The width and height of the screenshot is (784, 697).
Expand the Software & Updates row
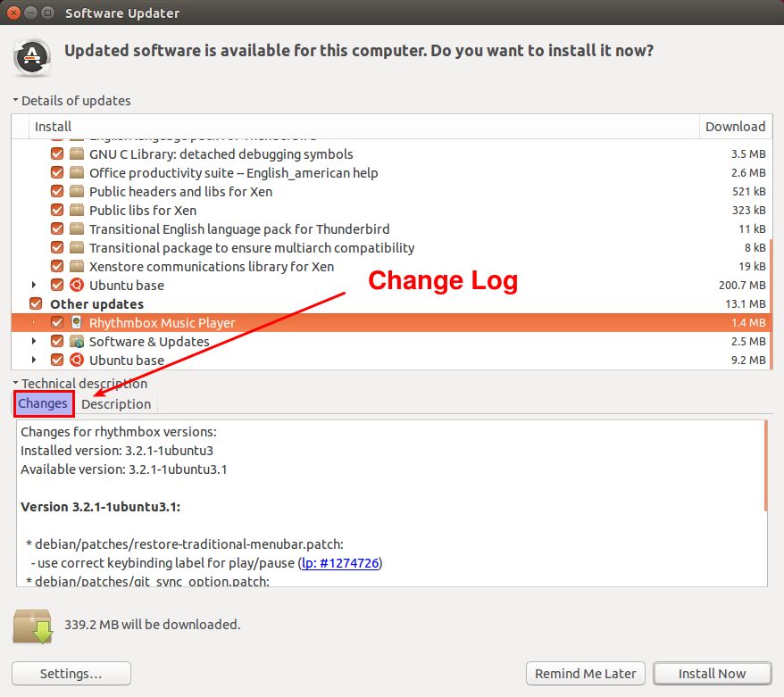tap(34, 341)
